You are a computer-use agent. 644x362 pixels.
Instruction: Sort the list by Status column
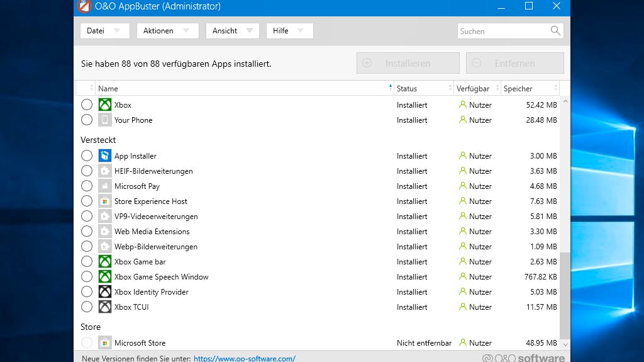423,88
